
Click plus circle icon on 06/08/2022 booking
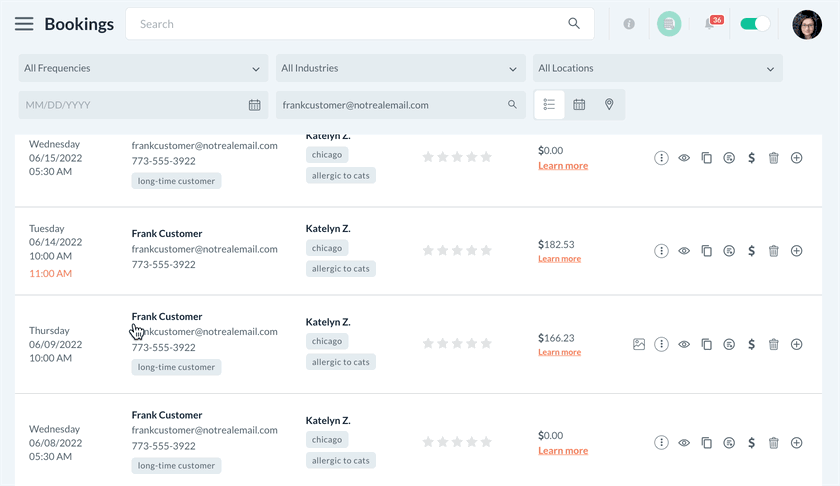[796, 443]
